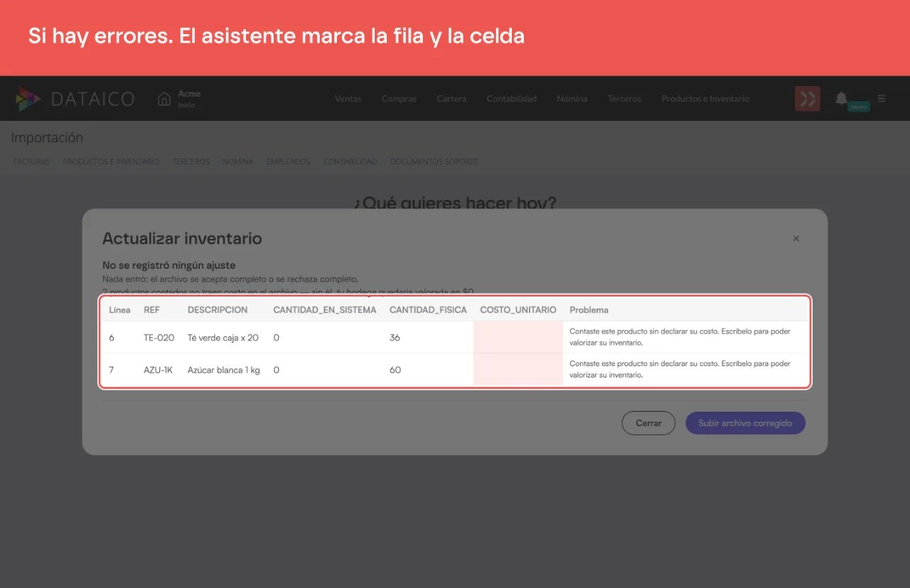Click the Problema column header

tap(589, 310)
